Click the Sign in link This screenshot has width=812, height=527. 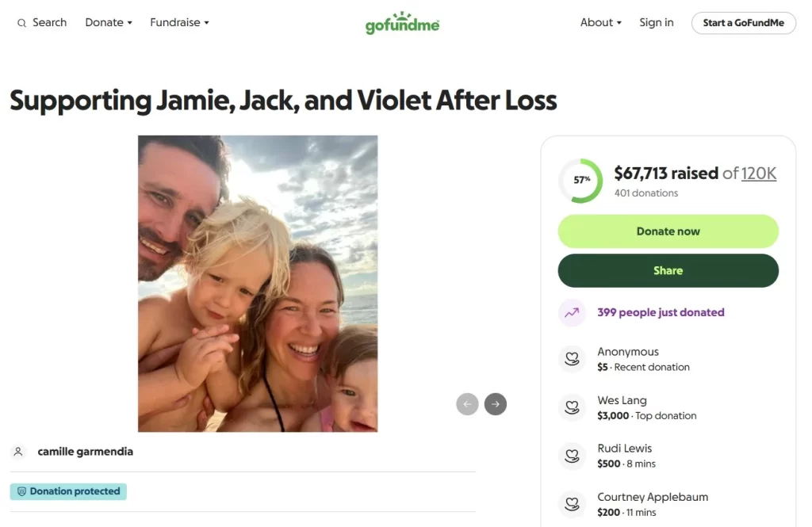657,23
